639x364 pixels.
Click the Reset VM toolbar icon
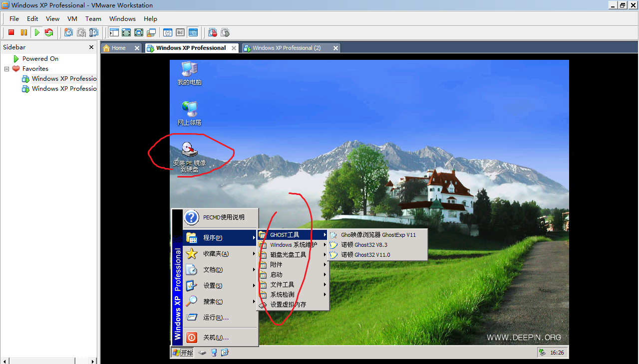pos(49,32)
